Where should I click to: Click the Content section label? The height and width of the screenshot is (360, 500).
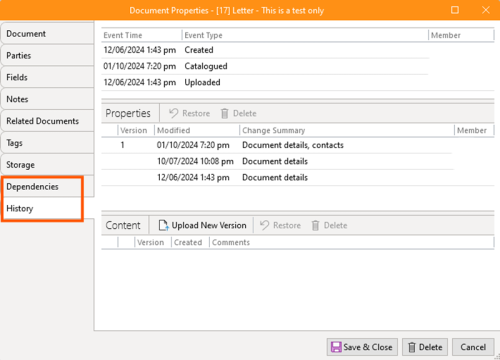click(x=123, y=225)
